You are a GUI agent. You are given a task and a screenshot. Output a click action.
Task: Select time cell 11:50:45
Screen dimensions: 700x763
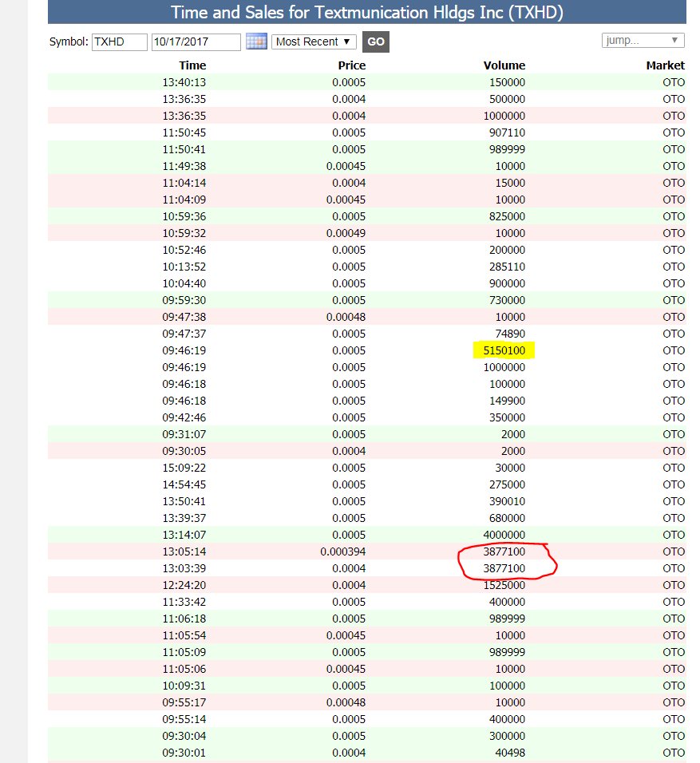(184, 132)
